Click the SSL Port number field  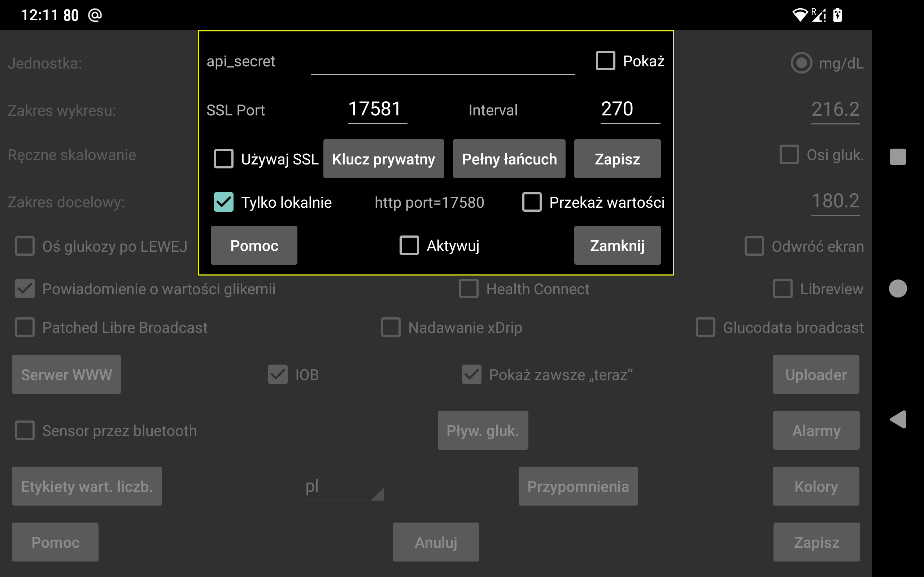tap(375, 109)
